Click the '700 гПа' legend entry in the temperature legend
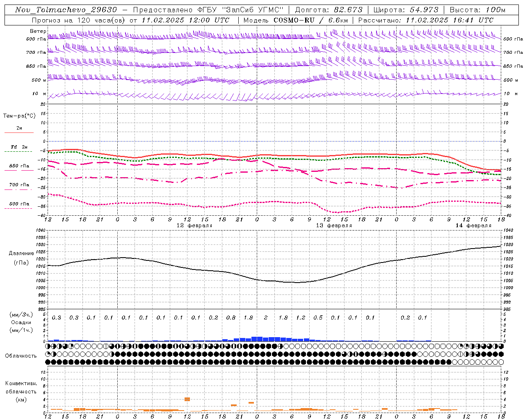Screen dimensions: 525x420 point(19,185)
